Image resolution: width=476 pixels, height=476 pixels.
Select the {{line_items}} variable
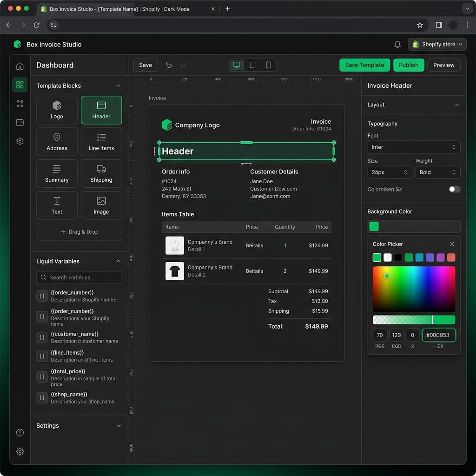tap(79, 356)
